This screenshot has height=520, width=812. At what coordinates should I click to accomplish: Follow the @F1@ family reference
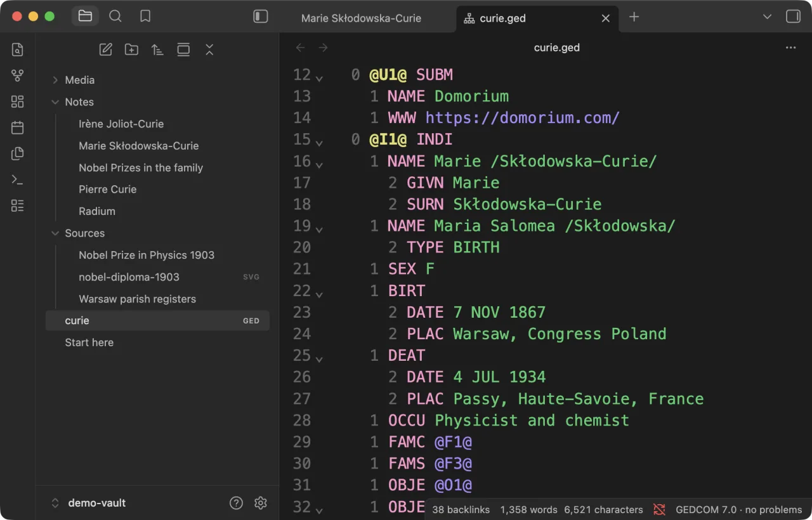click(x=453, y=442)
